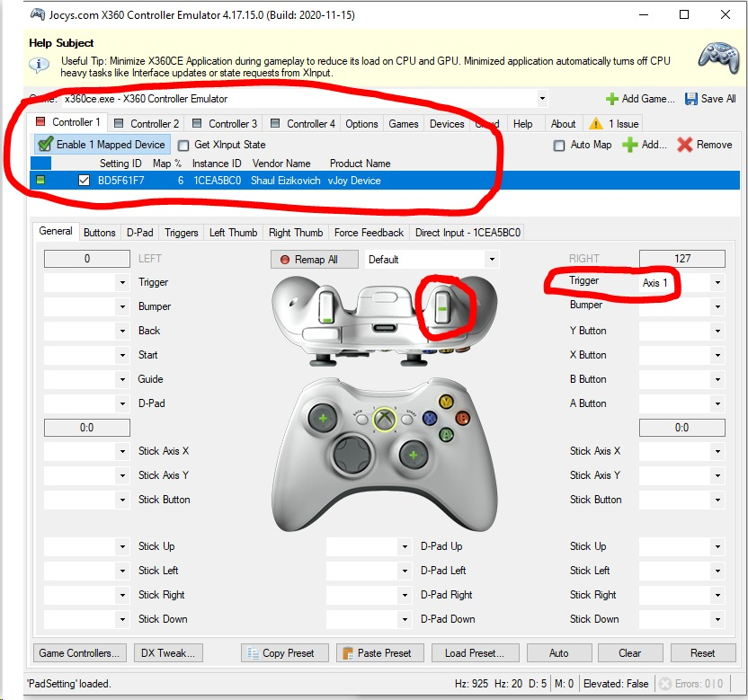Open the right Trigger Axis 1 dropdown
The width and height of the screenshot is (748, 700).
point(718,282)
